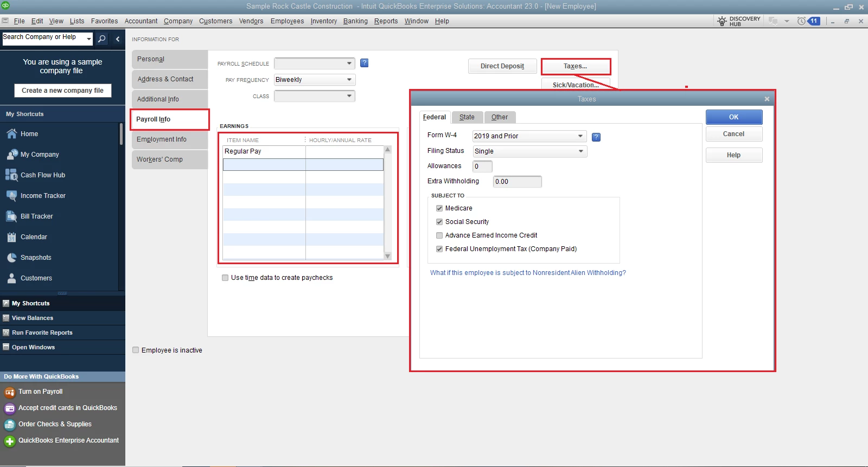Switch to the Other tab
The width and height of the screenshot is (868, 467).
tap(500, 117)
